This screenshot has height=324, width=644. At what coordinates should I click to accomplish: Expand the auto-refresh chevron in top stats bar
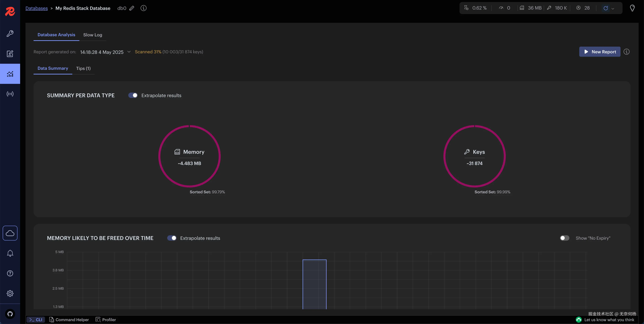pos(613,8)
